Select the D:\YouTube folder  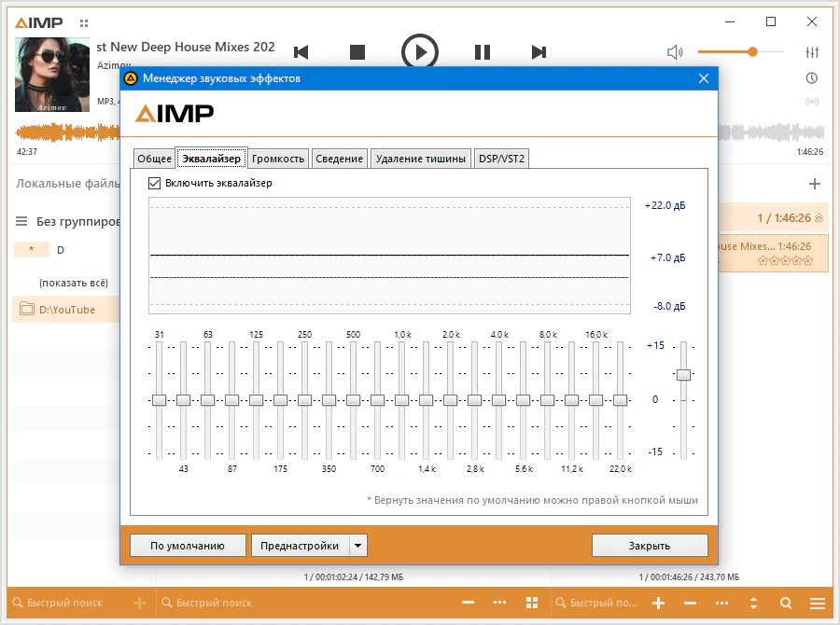66,310
